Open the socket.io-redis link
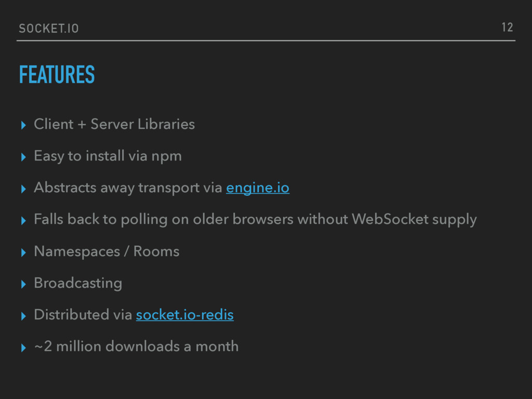This screenshot has height=399, width=532. click(x=184, y=315)
